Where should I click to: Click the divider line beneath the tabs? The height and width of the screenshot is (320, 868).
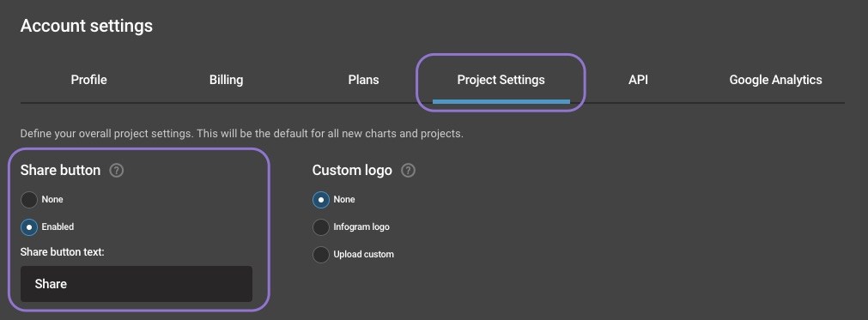coord(433,103)
